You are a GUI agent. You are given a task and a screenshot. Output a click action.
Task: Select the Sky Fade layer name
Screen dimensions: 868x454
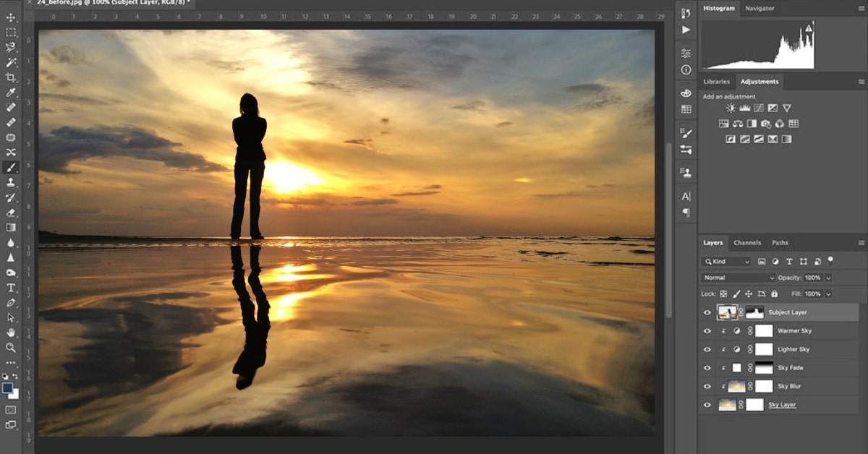point(791,368)
